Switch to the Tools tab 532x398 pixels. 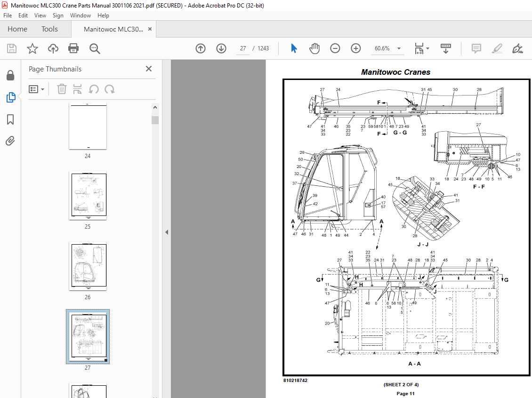(49, 29)
